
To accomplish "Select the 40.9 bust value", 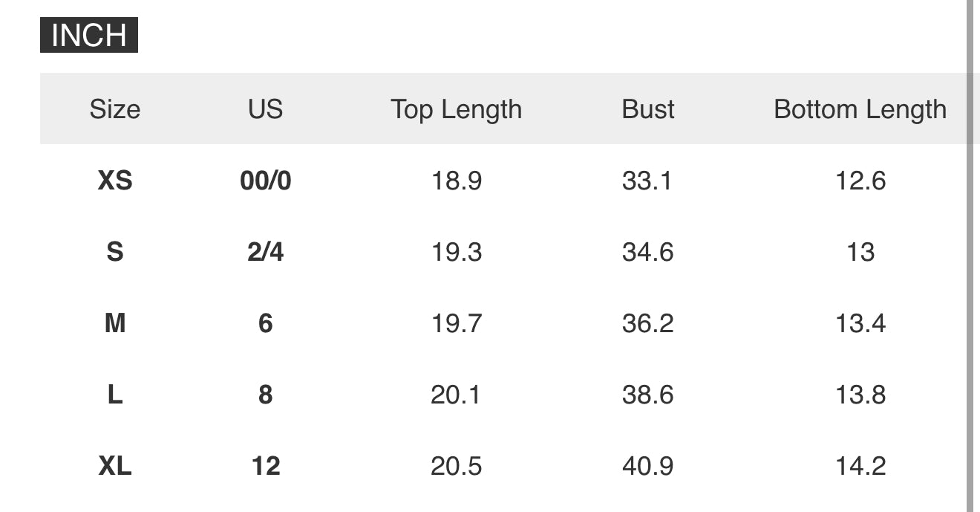I will (x=648, y=466).
